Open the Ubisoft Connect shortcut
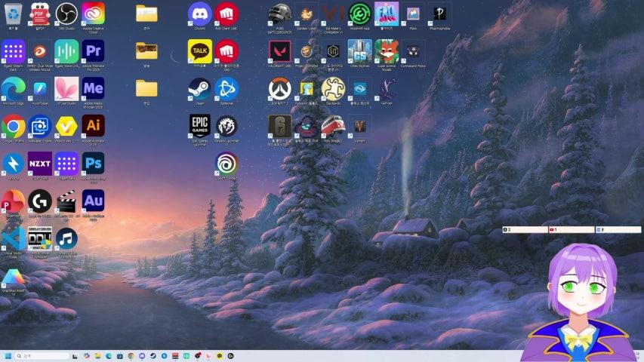Screen dimensions: 644x362 [x=226, y=163]
